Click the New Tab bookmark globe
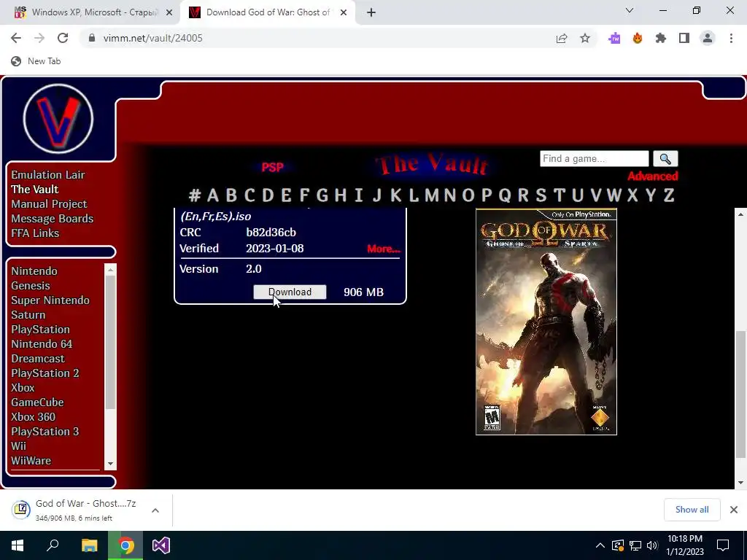Viewport: 747px width, 560px height. [x=16, y=61]
